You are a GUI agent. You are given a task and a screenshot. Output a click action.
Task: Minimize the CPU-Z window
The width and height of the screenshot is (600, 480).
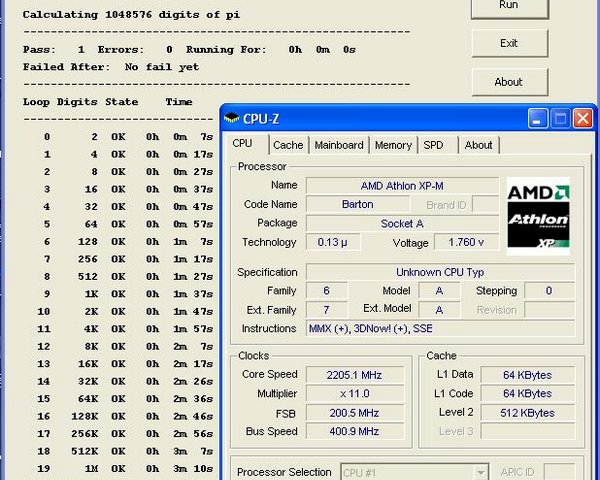[538, 119]
